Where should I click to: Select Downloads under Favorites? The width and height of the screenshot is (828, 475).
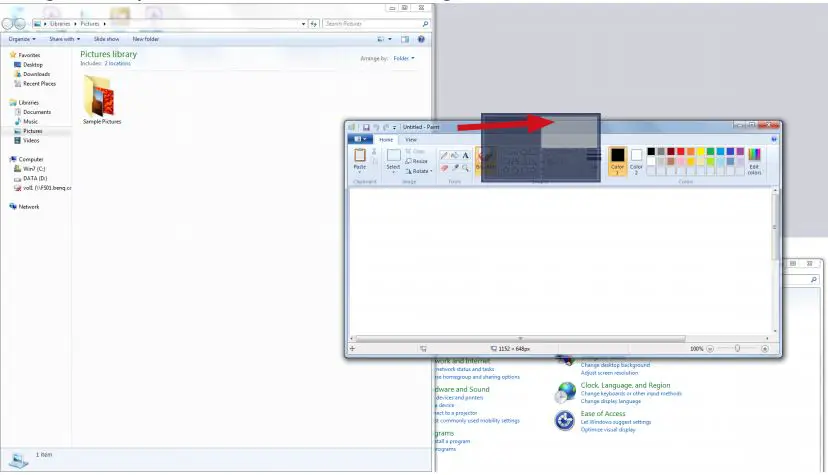[x=36, y=74]
